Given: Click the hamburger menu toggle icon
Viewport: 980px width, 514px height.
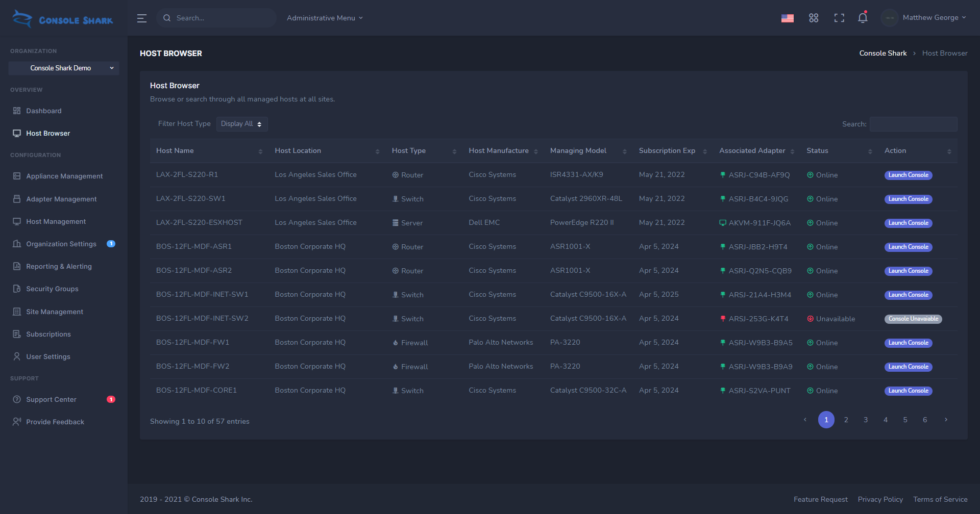Looking at the screenshot, I should coord(142,18).
